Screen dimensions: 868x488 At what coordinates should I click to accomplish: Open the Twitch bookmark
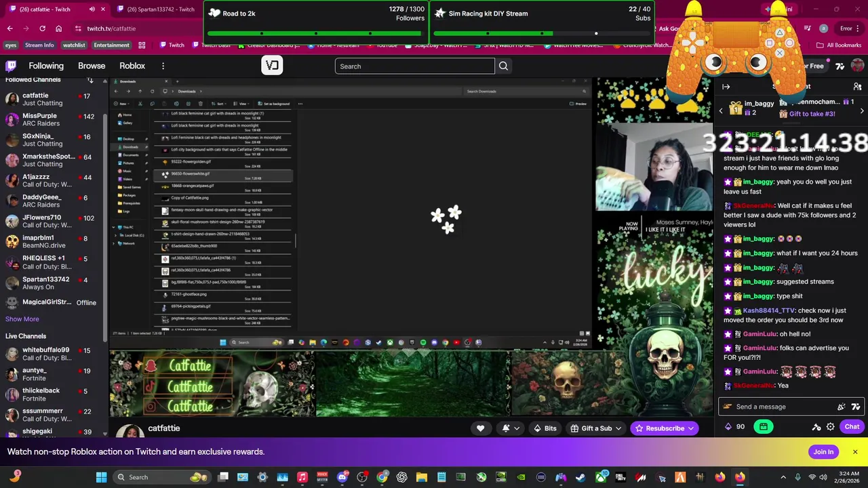[x=172, y=45]
